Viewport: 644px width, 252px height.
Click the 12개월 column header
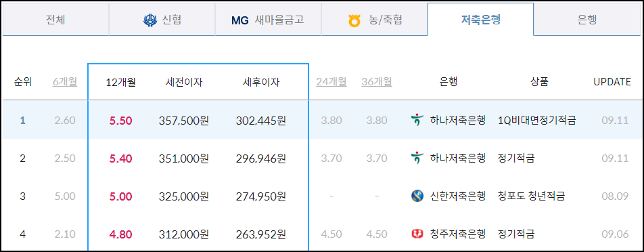click(120, 83)
